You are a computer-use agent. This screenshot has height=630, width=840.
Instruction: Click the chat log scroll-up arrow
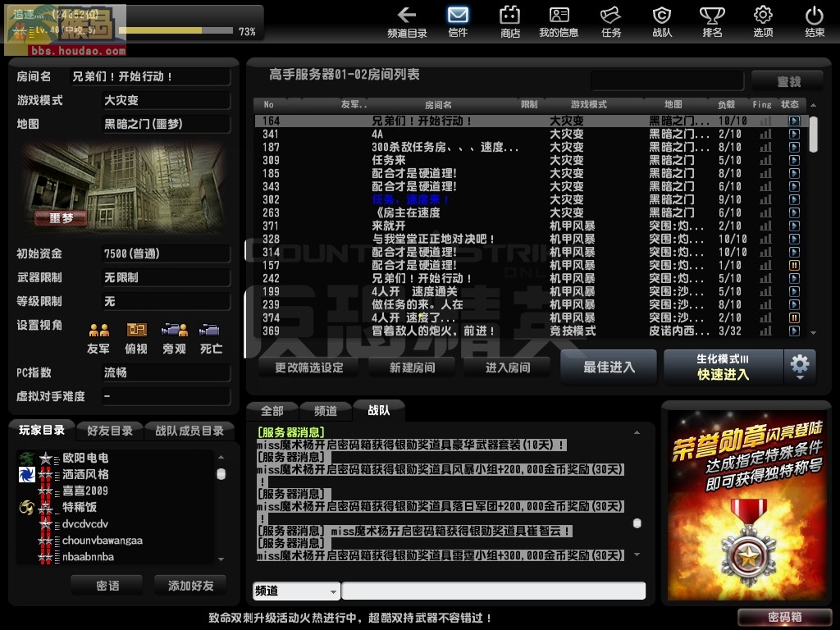pos(637,432)
